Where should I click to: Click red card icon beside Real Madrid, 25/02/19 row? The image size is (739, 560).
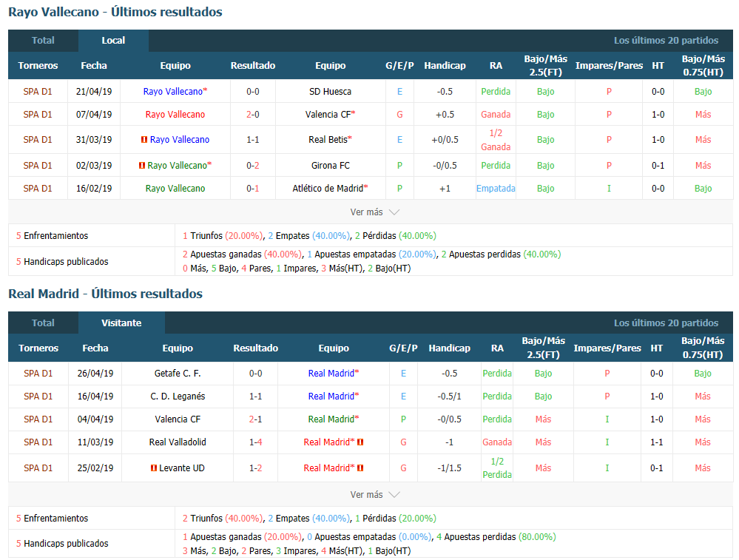[x=360, y=468]
